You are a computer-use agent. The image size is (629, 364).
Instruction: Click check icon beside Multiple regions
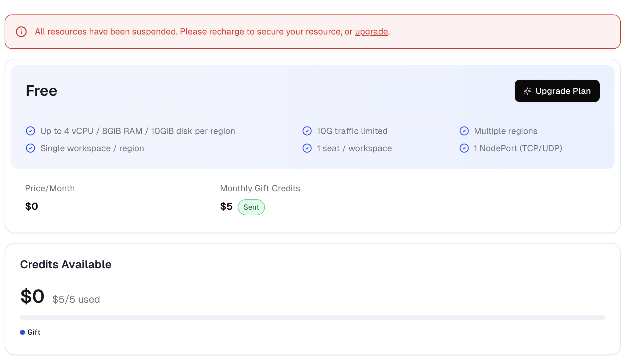[x=464, y=131]
